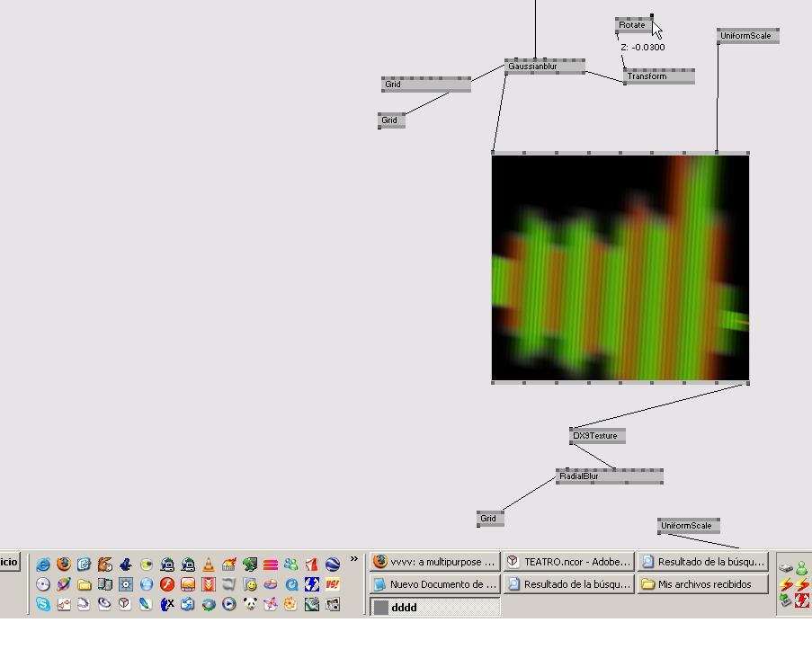812x658 pixels.
Task: Open Mis archivos recibidos taskbar window
Action: point(702,584)
